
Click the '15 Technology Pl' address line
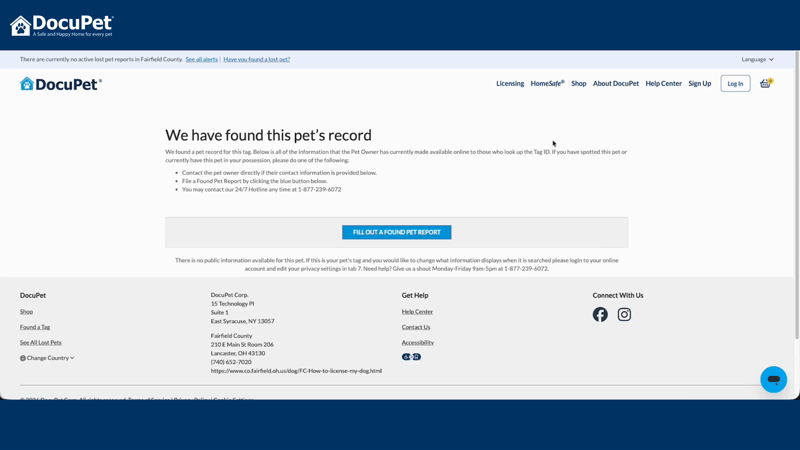(x=232, y=304)
